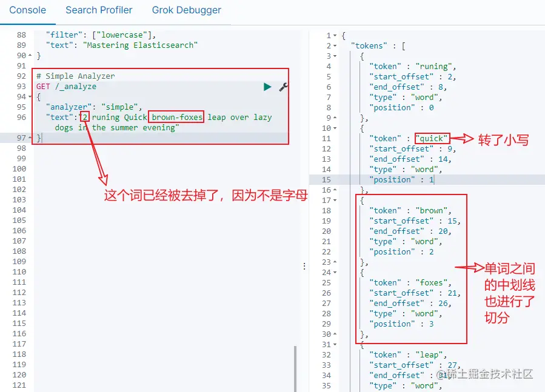
Task: Collapse response fold at line 1
Action: click(335, 36)
